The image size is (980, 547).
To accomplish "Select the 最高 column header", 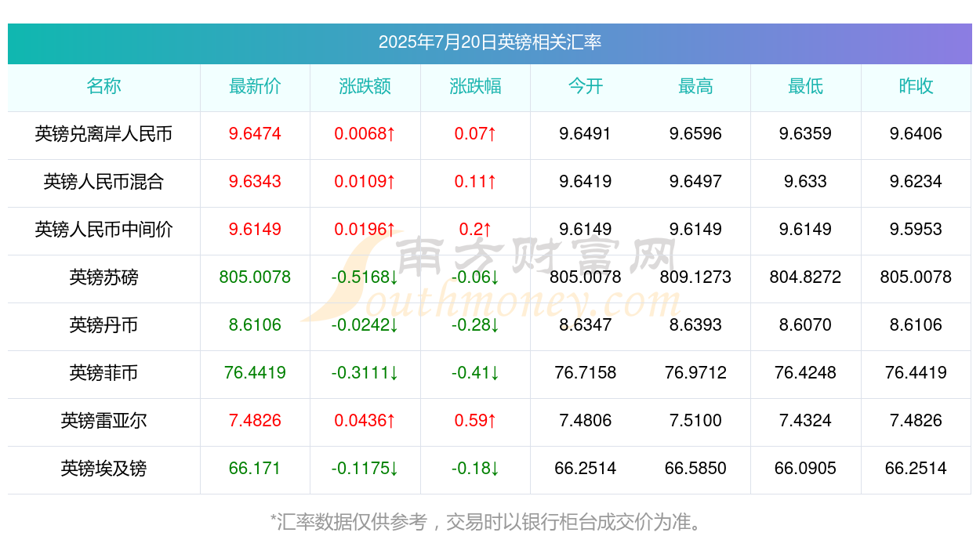I will [x=695, y=87].
